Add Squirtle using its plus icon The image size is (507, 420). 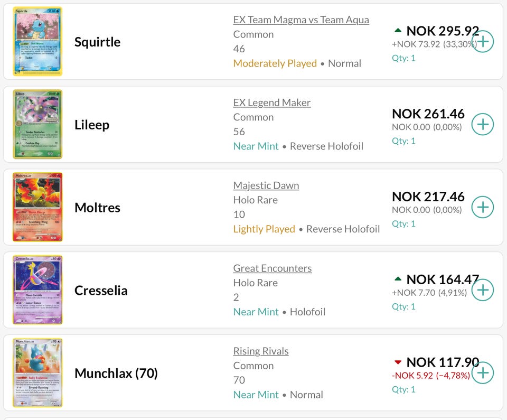pos(482,41)
